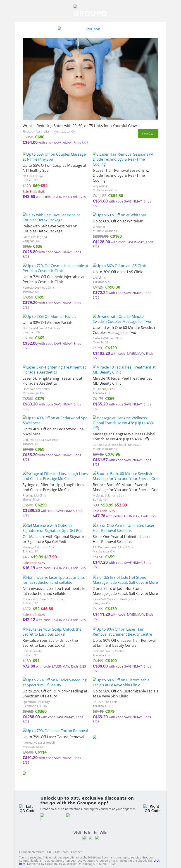The height and width of the screenshot is (868, 181).
Task: Follow the Up to 60% Off at Whitebar link
Action: click(x=119, y=215)
